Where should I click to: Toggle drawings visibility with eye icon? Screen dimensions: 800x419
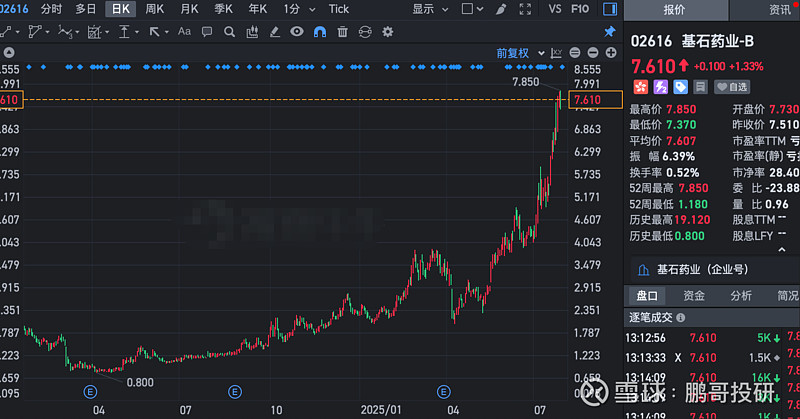(x=297, y=32)
